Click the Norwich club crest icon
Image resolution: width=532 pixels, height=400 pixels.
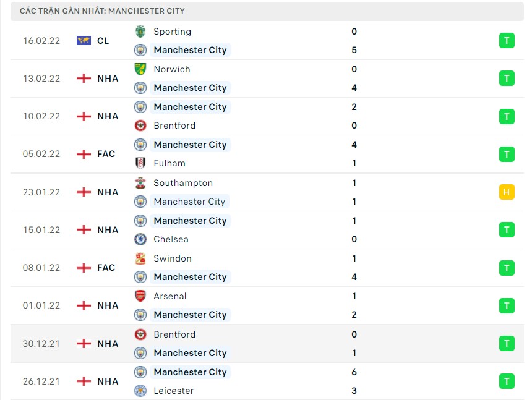click(x=140, y=69)
